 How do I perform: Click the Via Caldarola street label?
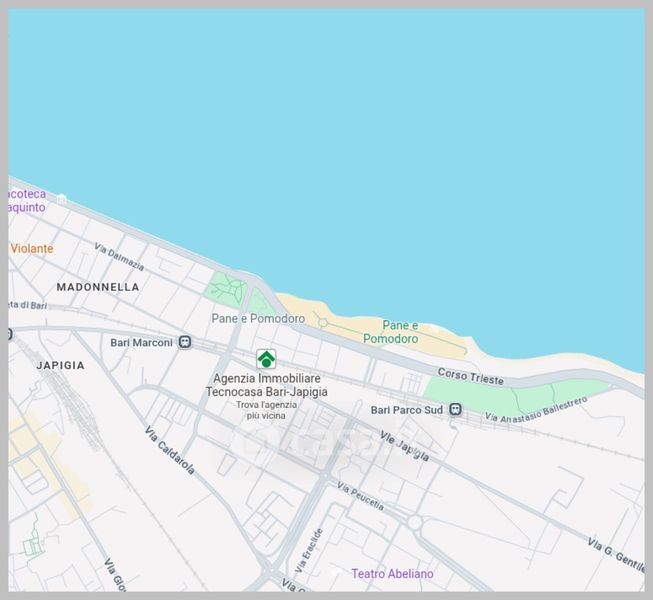point(169,450)
